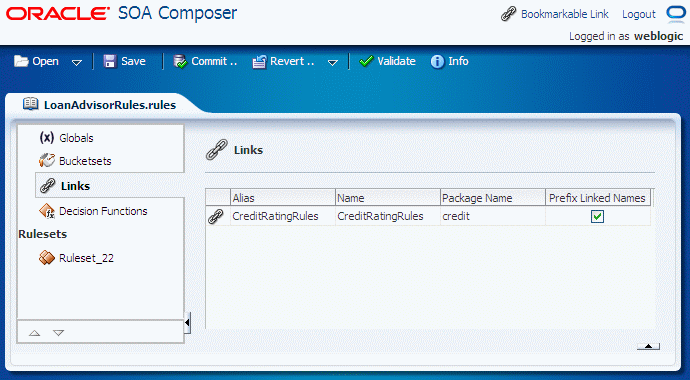
Task: Click the Bucketsets icon
Action: [x=47, y=161]
